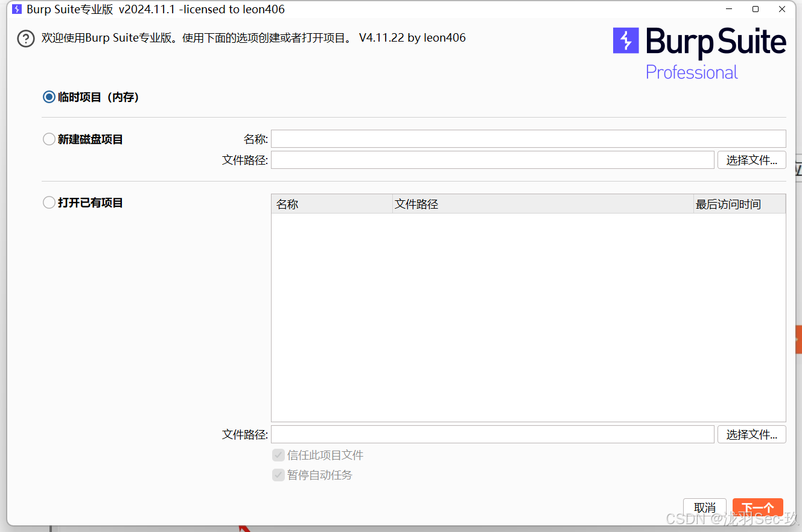Select the 新建磁盘项目 radio button

click(49, 139)
